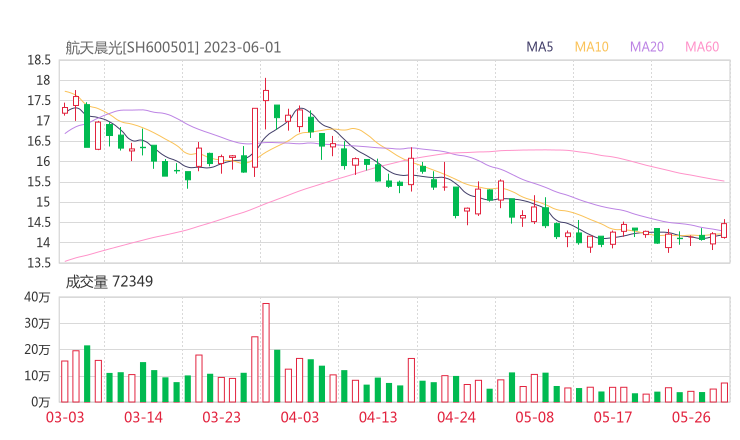
Task: Click the 16 price axis label
Action: pos(43,161)
